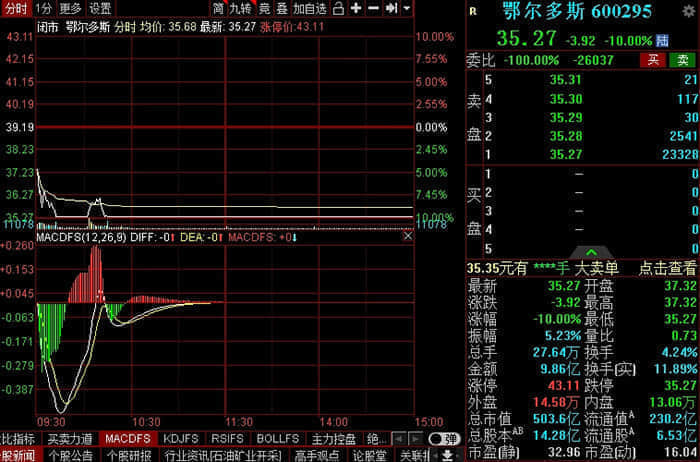Open the 个股公告 news tab
This screenshot has height=462, width=700.
coord(70,456)
